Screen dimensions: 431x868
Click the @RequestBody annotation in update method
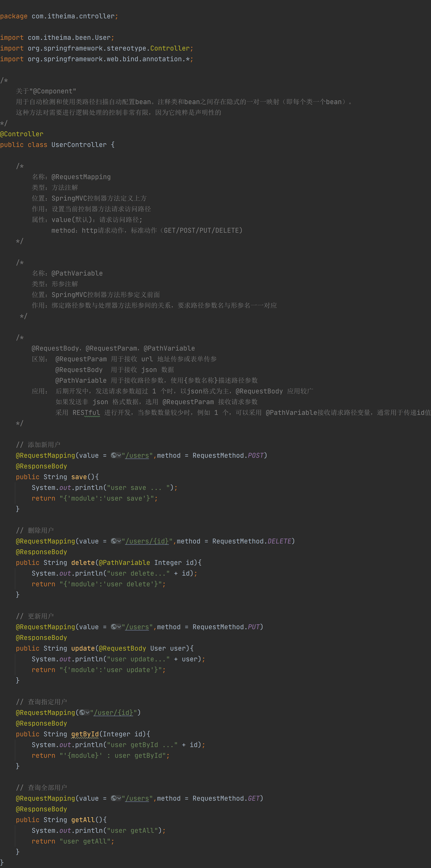122,648
